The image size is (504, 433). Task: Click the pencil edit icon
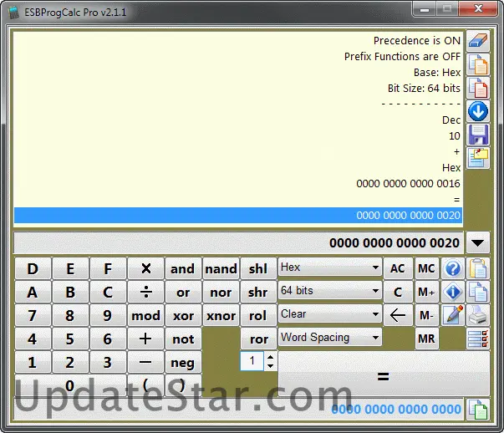pyautogui.click(x=452, y=315)
